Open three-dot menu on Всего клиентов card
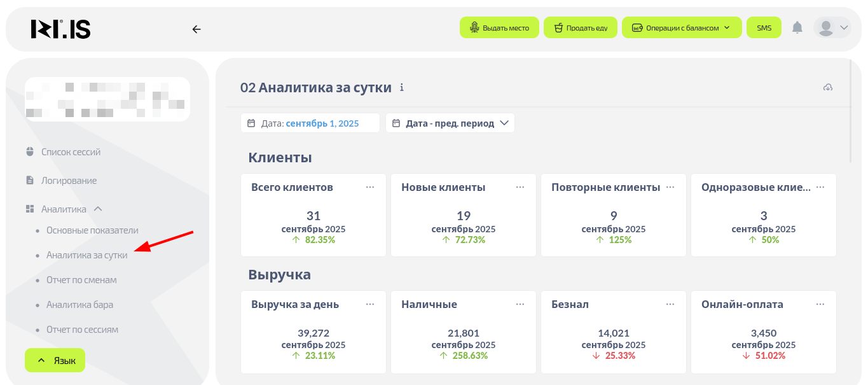This screenshot has width=868, height=385. coord(370,187)
